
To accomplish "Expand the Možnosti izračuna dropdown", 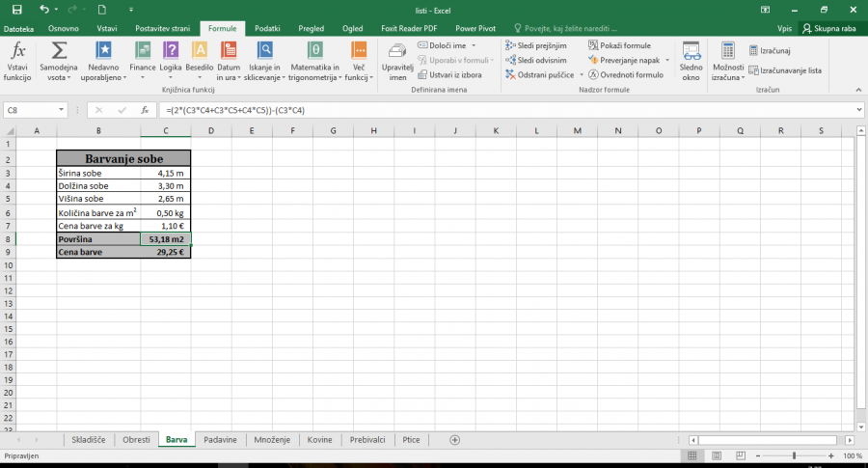I will click(x=727, y=60).
